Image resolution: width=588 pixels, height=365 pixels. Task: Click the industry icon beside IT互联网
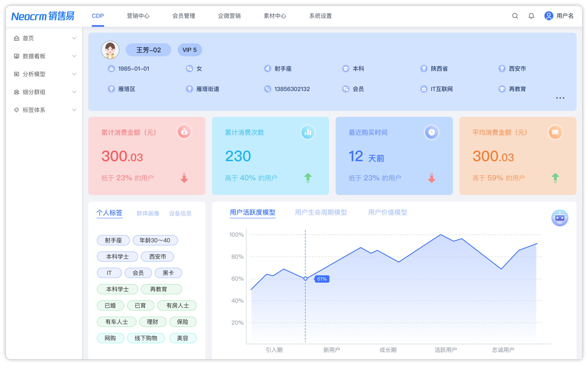pyautogui.click(x=424, y=89)
